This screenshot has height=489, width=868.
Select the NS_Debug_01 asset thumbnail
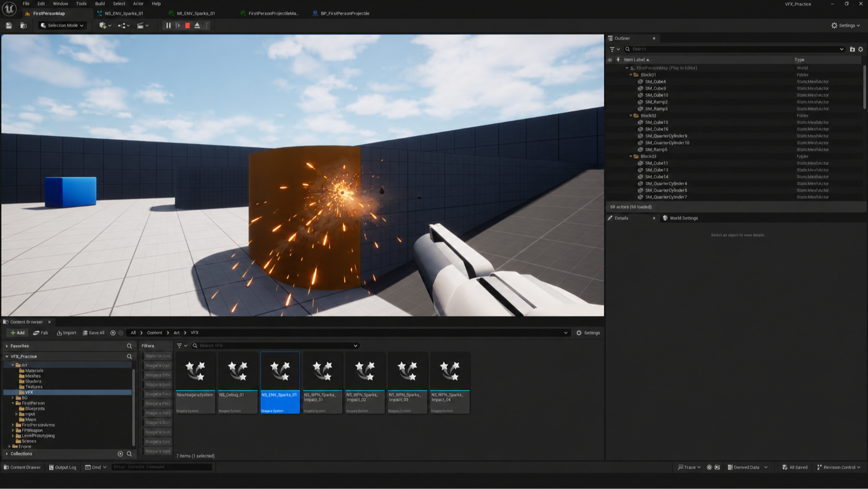coord(238,383)
